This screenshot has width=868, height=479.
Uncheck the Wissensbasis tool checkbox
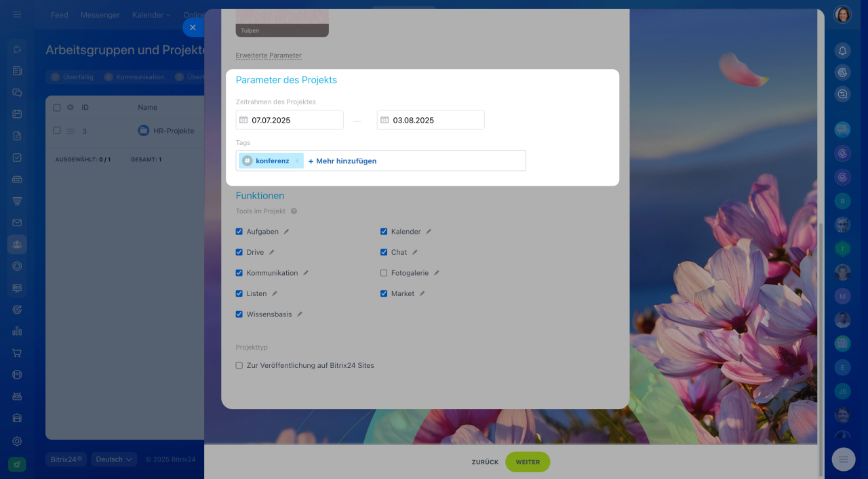pos(239,314)
